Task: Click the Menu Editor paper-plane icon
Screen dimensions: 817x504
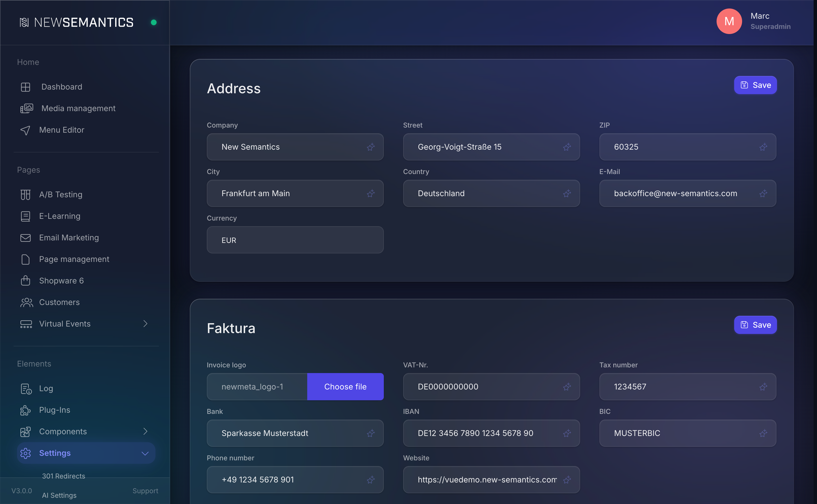Action: pyautogui.click(x=25, y=130)
